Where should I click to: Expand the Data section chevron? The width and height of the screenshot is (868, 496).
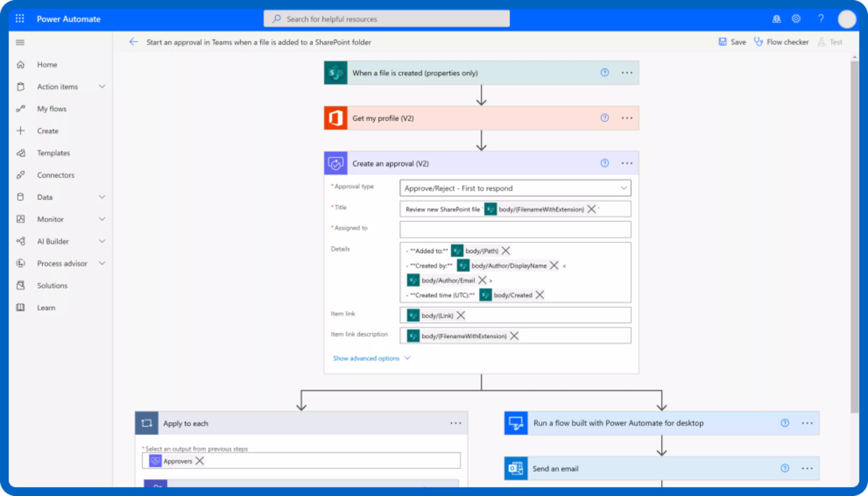[x=102, y=197]
